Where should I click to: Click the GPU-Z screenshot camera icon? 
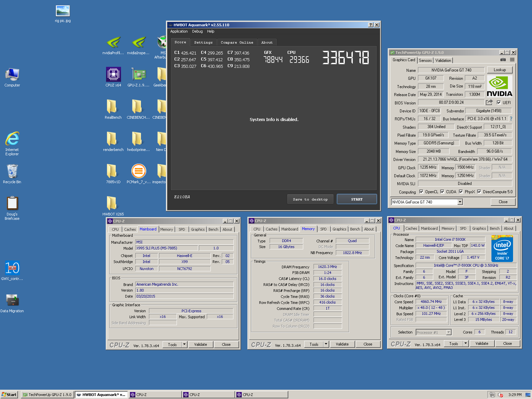pos(503,60)
